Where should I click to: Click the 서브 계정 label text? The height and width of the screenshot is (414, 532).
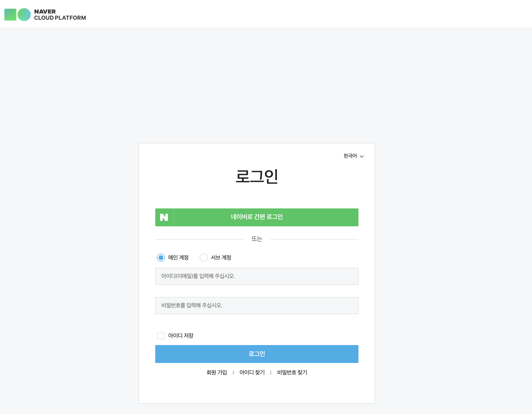[x=221, y=258]
